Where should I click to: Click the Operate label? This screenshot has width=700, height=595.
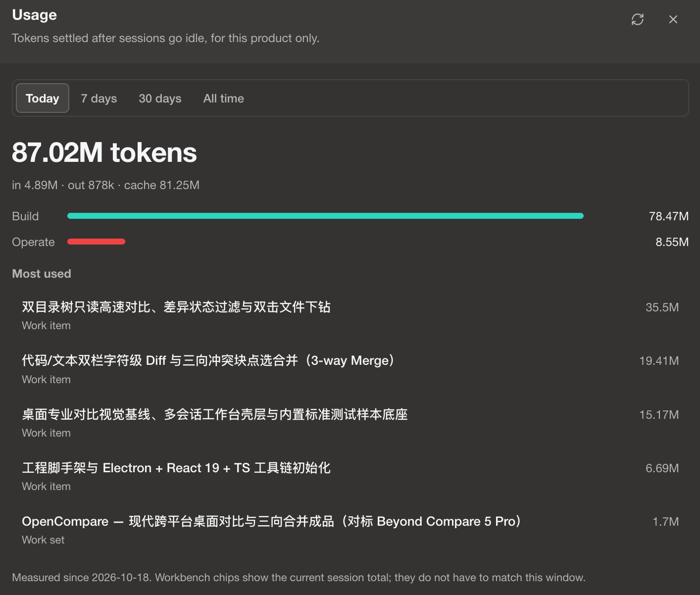(x=33, y=242)
